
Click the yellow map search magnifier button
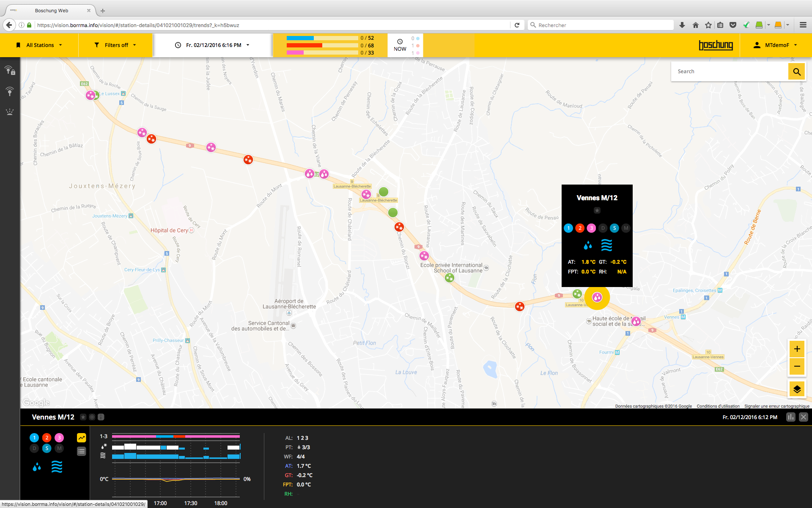(797, 72)
